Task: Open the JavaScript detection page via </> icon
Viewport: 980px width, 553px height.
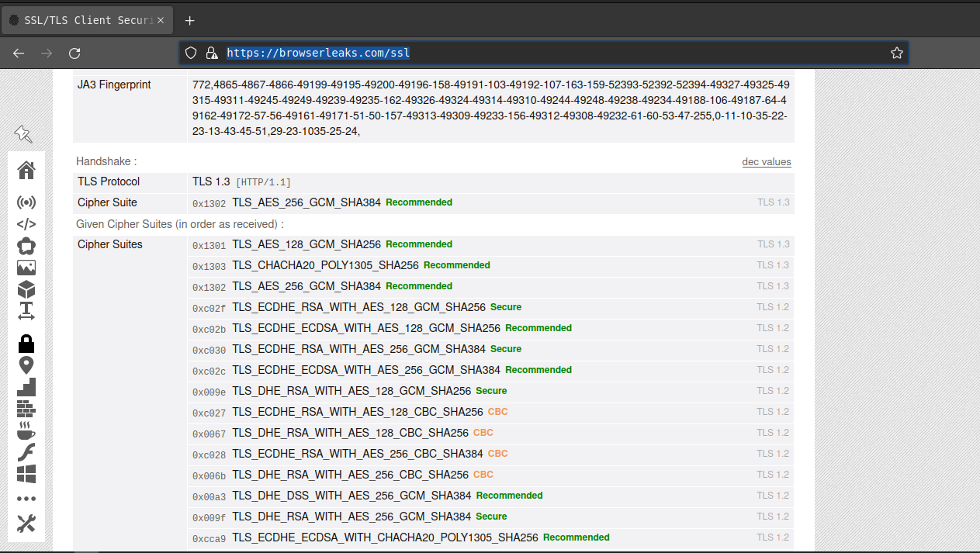Action: point(26,224)
